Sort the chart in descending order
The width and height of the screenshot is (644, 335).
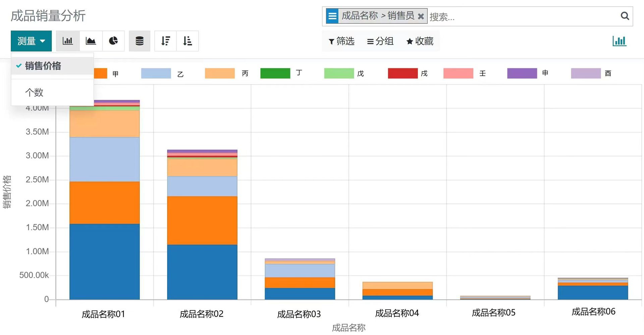165,41
